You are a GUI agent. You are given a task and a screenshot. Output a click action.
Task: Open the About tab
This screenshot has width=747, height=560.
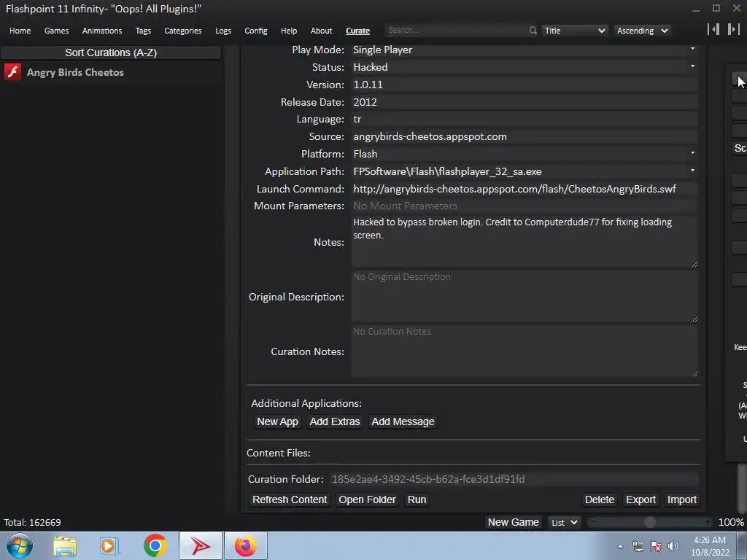[x=321, y=31]
